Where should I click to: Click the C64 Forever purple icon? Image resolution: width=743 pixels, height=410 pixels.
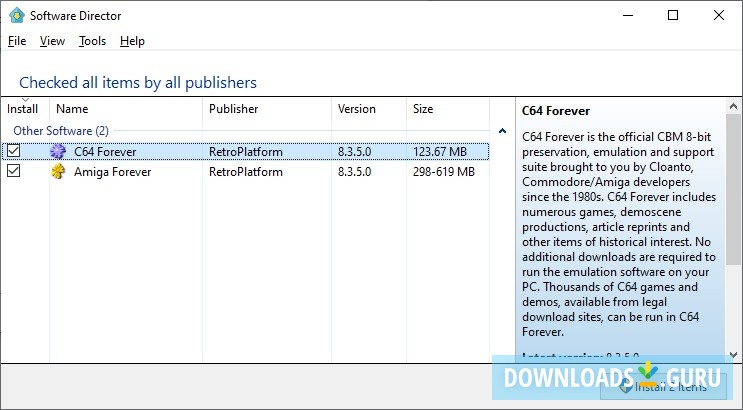[58, 151]
